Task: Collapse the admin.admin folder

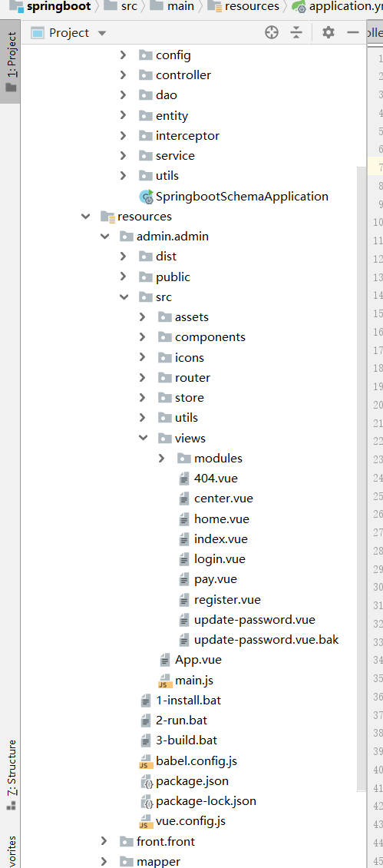Action: (x=104, y=237)
